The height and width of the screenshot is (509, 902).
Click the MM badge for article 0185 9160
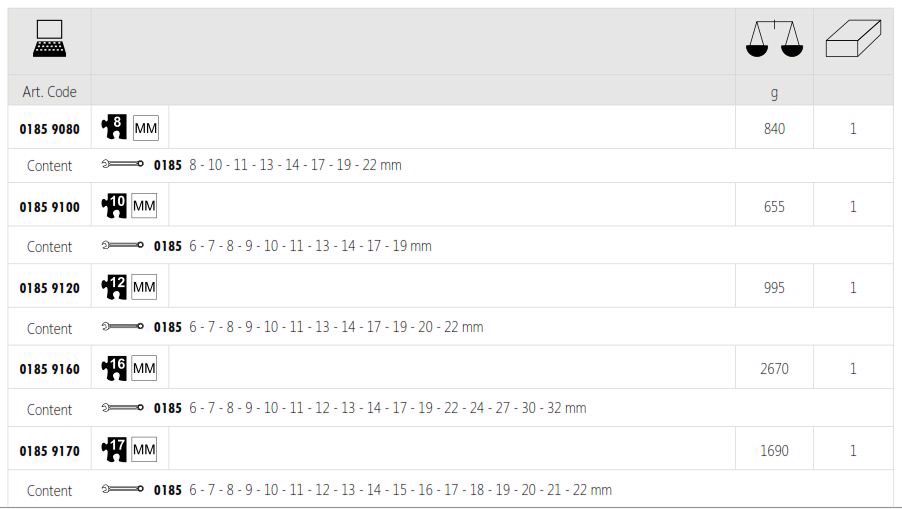click(x=144, y=369)
